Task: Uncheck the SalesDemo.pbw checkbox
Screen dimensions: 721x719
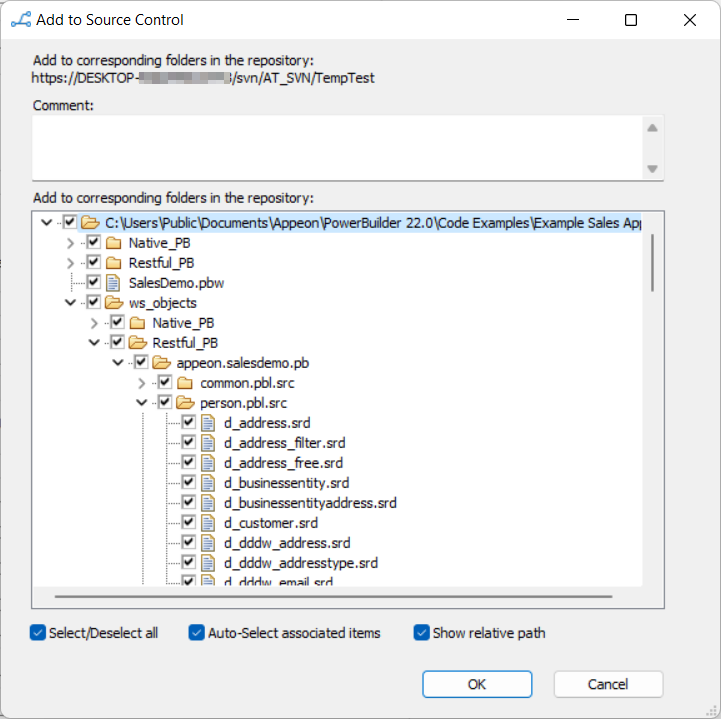Action: pyautogui.click(x=93, y=282)
